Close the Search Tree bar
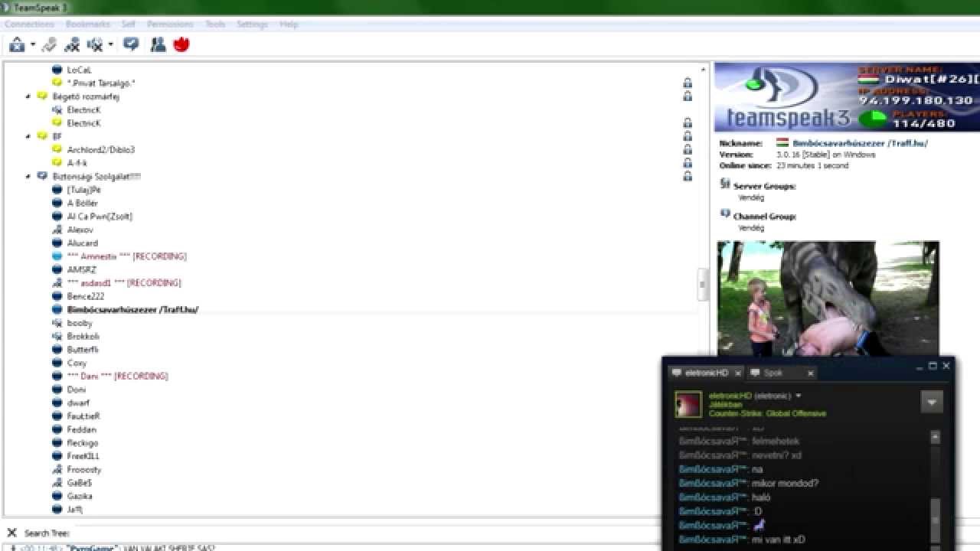 pos(11,533)
